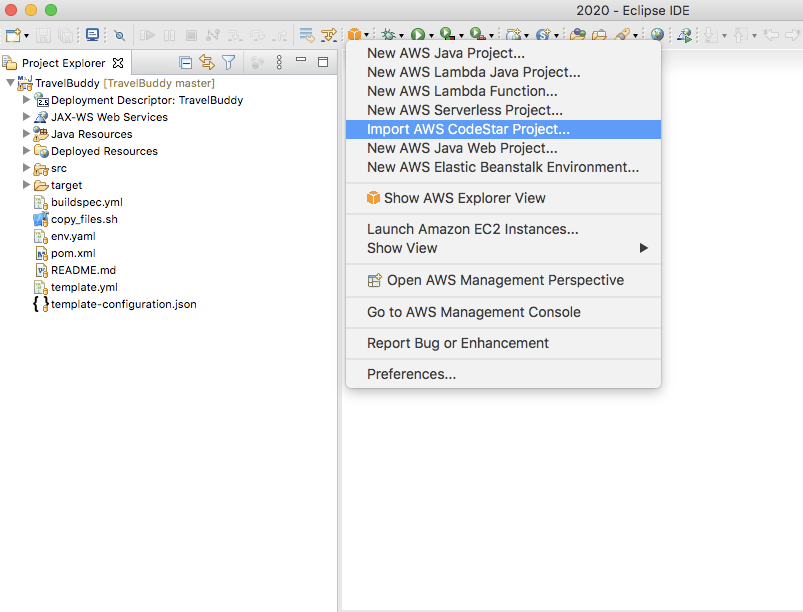This screenshot has height=612, width=803.
Task: Open the Search flashlight dropdown arrow
Action: 635,36
